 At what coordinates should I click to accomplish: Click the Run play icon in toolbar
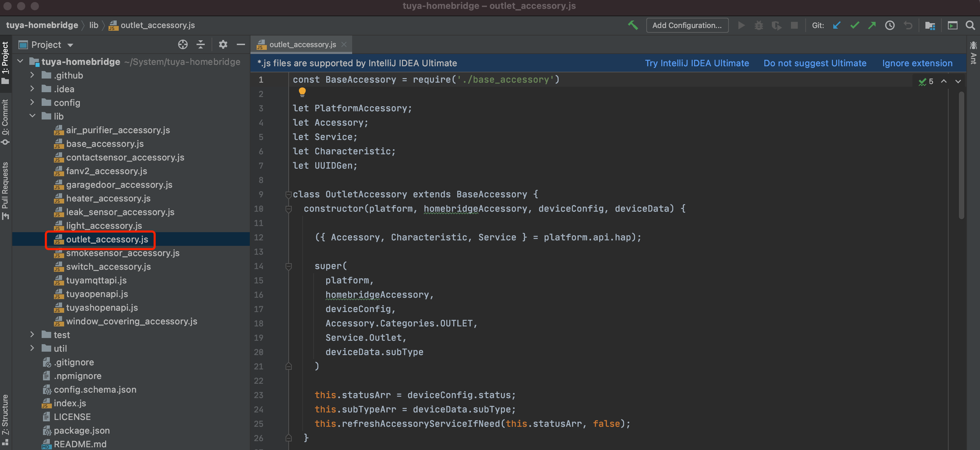pos(741,26)
